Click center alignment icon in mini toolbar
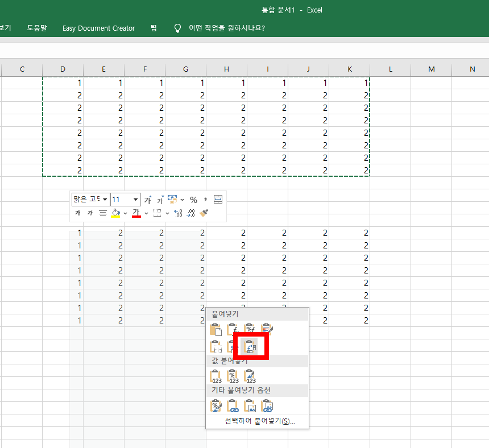 click(102, 213)
